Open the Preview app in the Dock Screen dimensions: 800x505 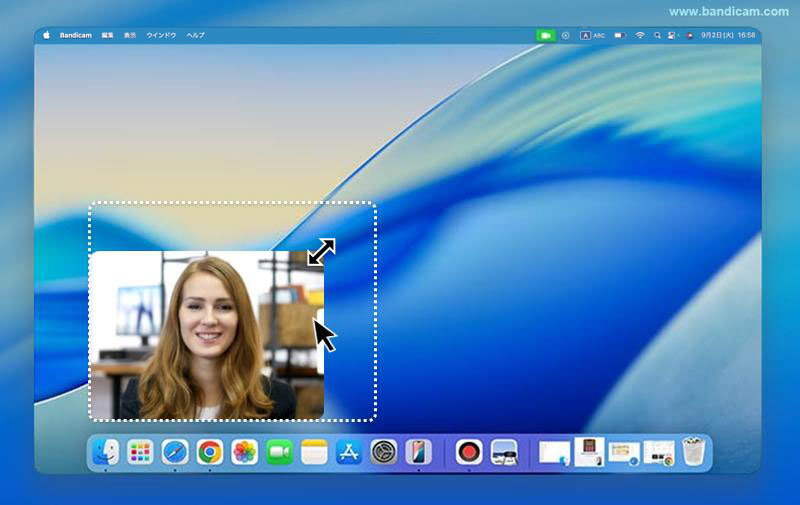[504, 452]
